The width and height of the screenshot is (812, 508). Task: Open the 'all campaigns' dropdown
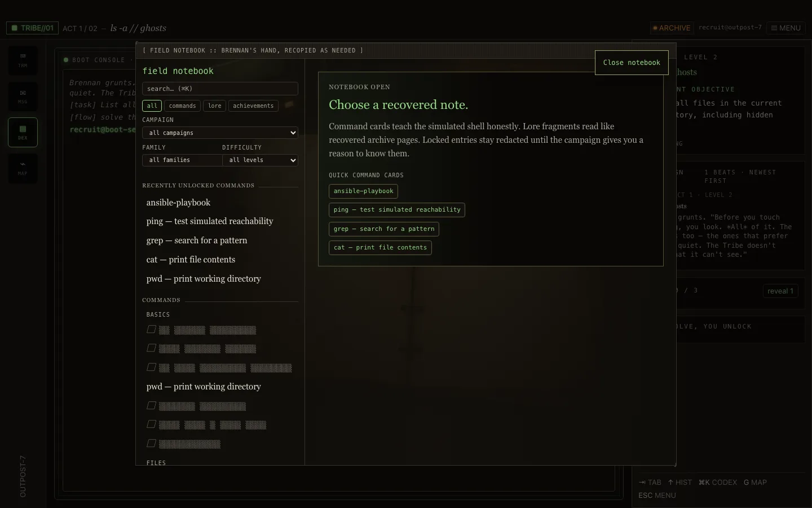coord(220,133)
